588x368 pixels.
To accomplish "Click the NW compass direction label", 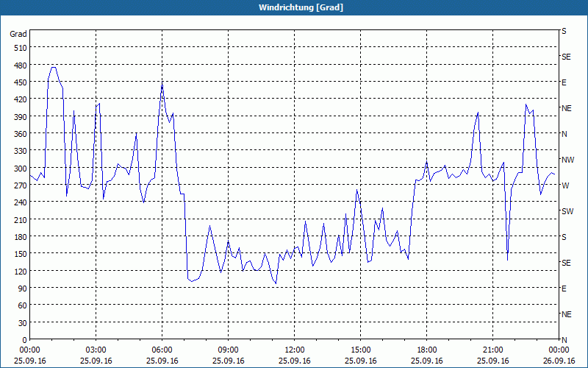I will coord(567,160).
